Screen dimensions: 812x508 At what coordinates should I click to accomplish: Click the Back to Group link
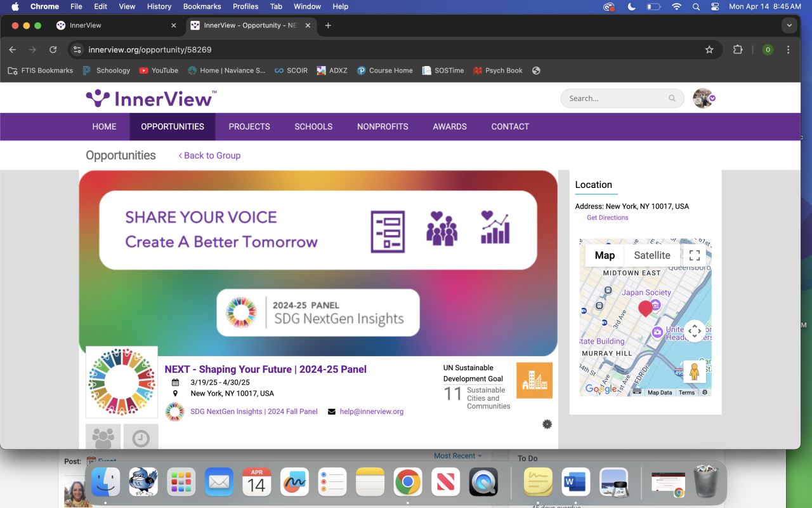tap(209, 156)
